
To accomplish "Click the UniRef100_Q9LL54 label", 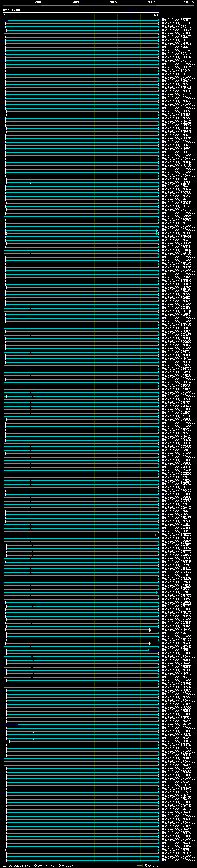I will [177, 382].
